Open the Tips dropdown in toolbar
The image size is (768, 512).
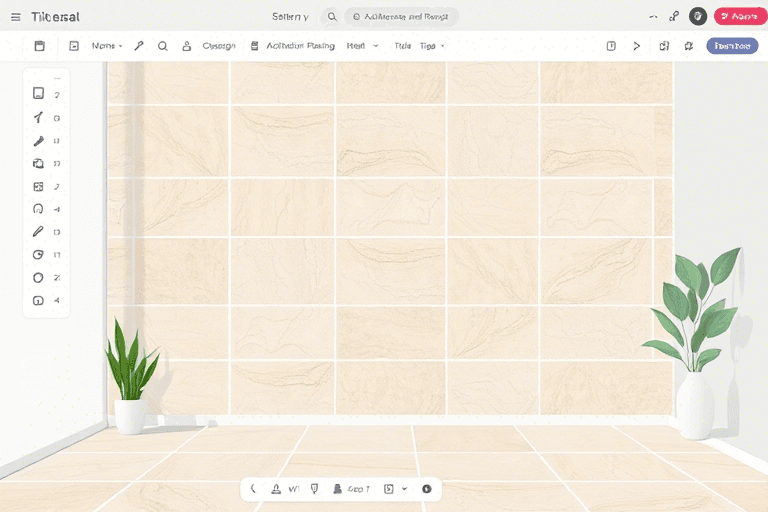point(432,46)
